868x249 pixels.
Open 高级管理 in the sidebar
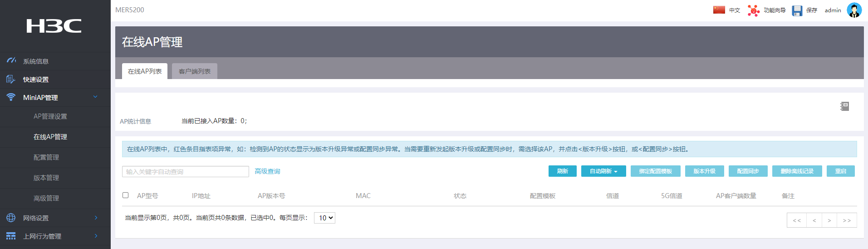pos(46,198)
